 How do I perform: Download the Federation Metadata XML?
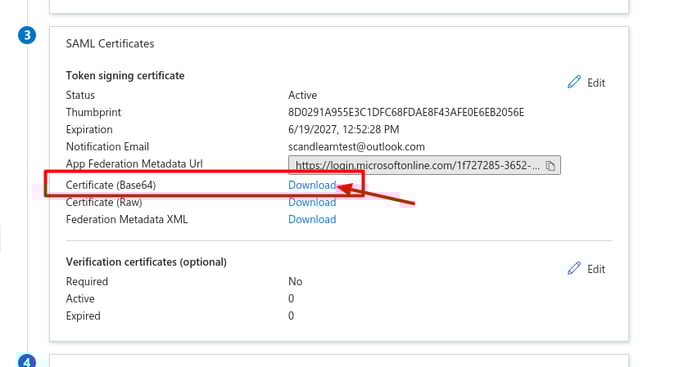tap(312, 219)
